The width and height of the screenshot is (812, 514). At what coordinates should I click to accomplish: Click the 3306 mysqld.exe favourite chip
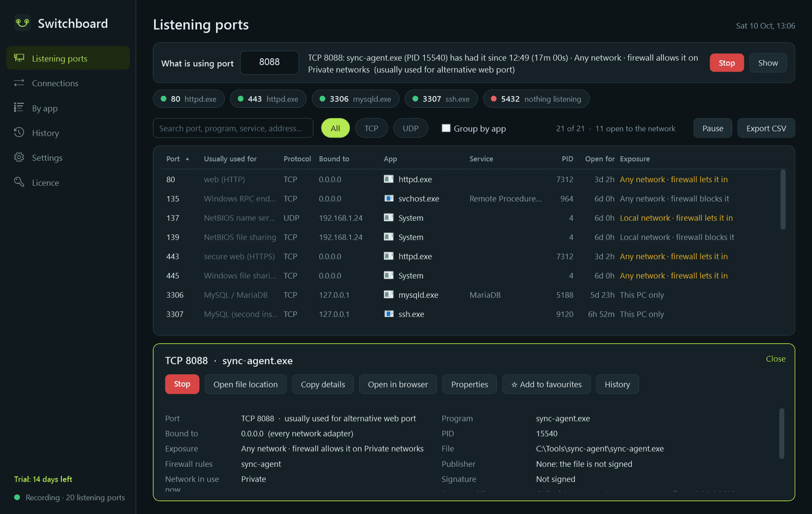355,99
